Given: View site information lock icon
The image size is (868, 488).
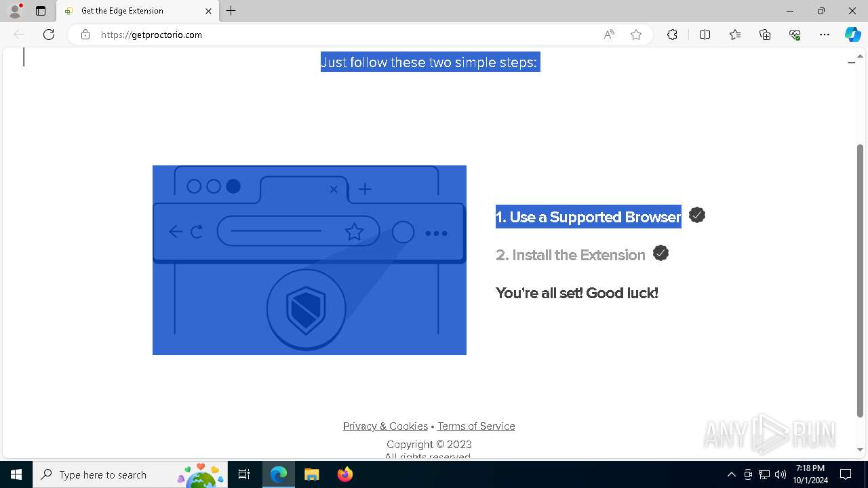Looking at the screenshot, I should [85, 35].
